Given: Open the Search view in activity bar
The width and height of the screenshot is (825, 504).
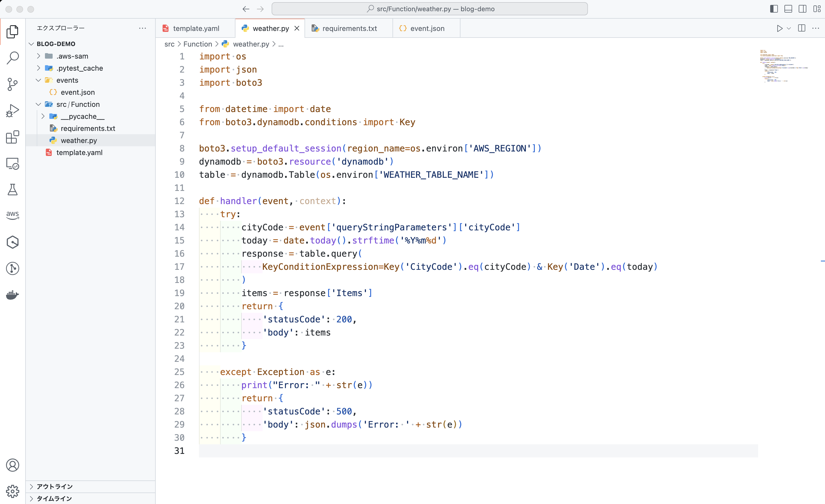Looking at the screenshot, I should tap(12, 58).
